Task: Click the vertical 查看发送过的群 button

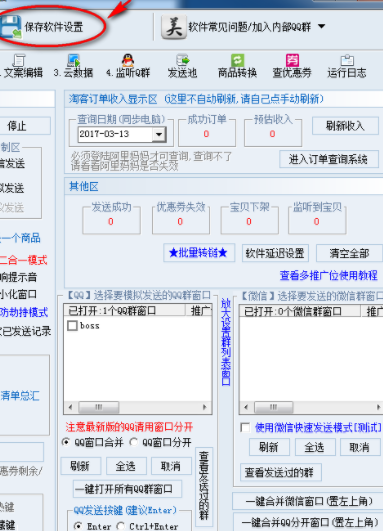Action: (x=204, y=486)
